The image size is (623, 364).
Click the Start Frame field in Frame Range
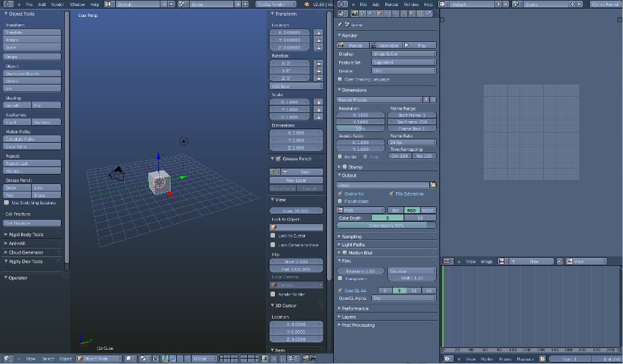click(412, 115)
